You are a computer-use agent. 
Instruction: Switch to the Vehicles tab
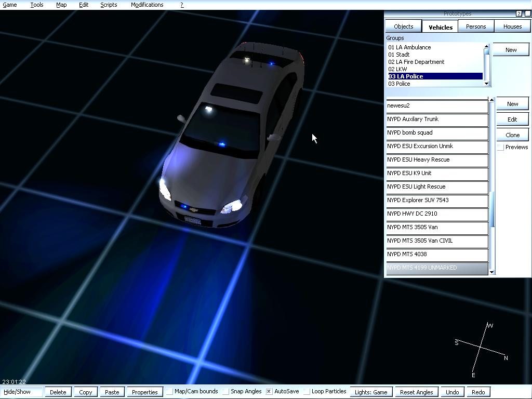pyautogui.click(x=441, y=27)
